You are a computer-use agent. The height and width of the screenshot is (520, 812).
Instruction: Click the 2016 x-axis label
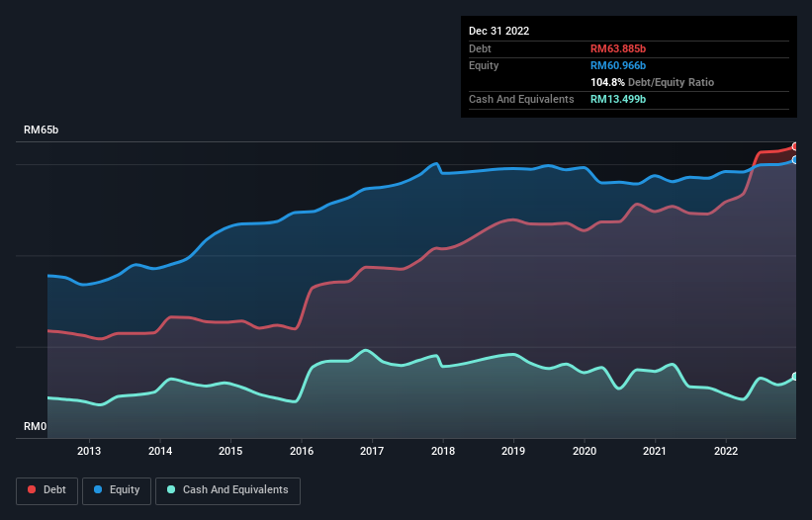click(x=302, y=451)
